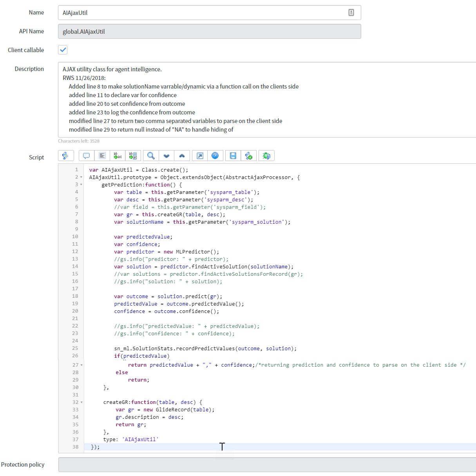476x476 pixels.
Task: Click the Name field containing AIAjaxUtil
Action: pyautogui.click(x=209, y=13)
